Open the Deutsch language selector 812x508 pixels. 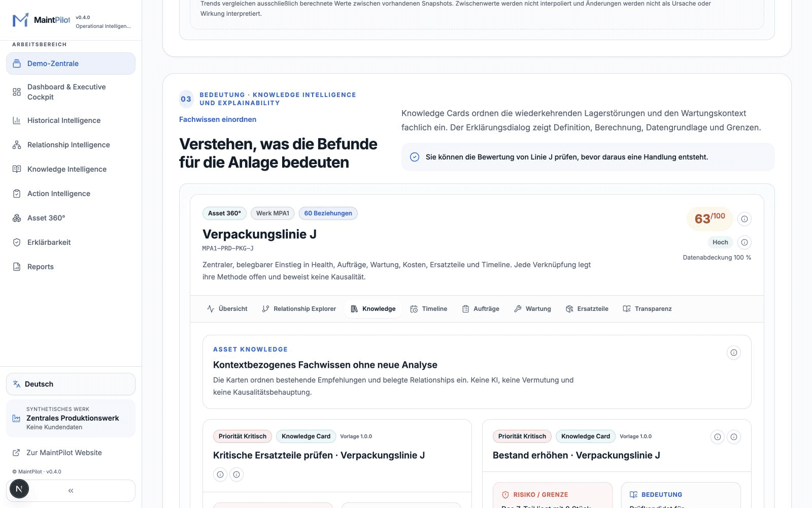click(x=71, y=384)
